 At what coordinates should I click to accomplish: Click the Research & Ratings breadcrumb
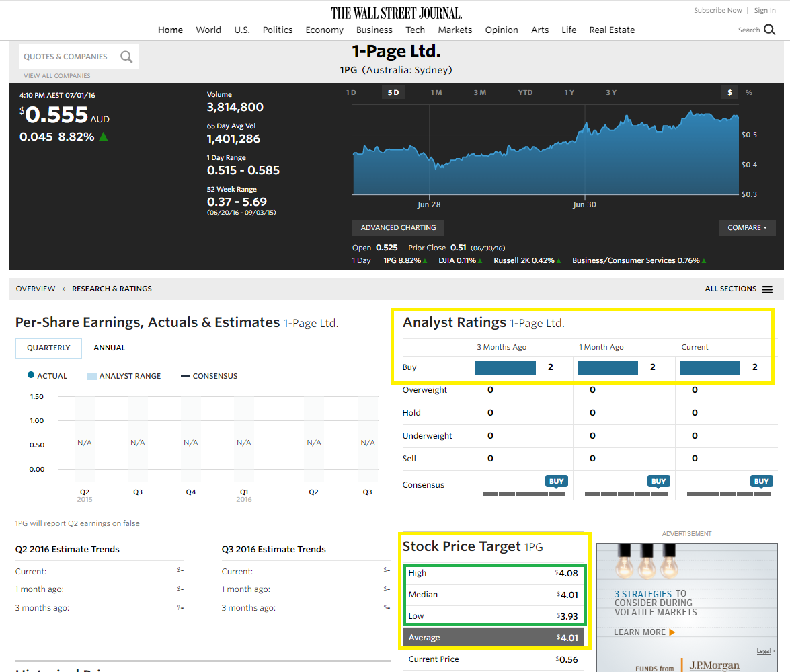pyautogui.click(x=112, y=289)
